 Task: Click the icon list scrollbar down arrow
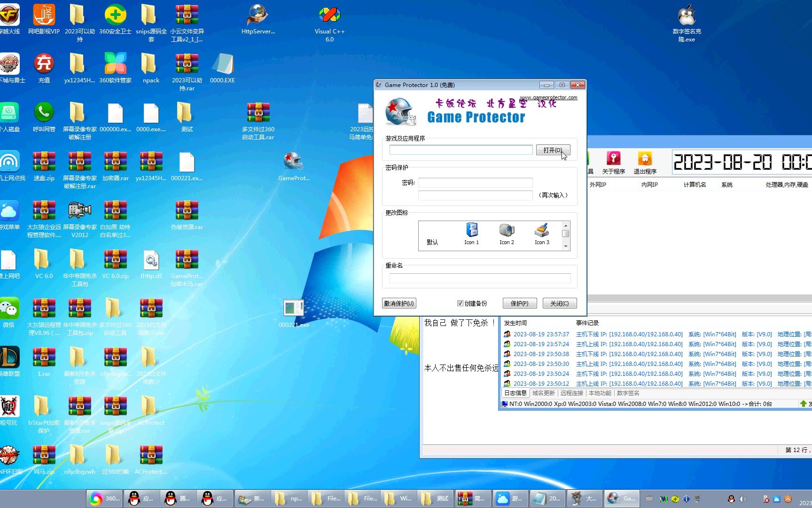click(x=566, y=246)
